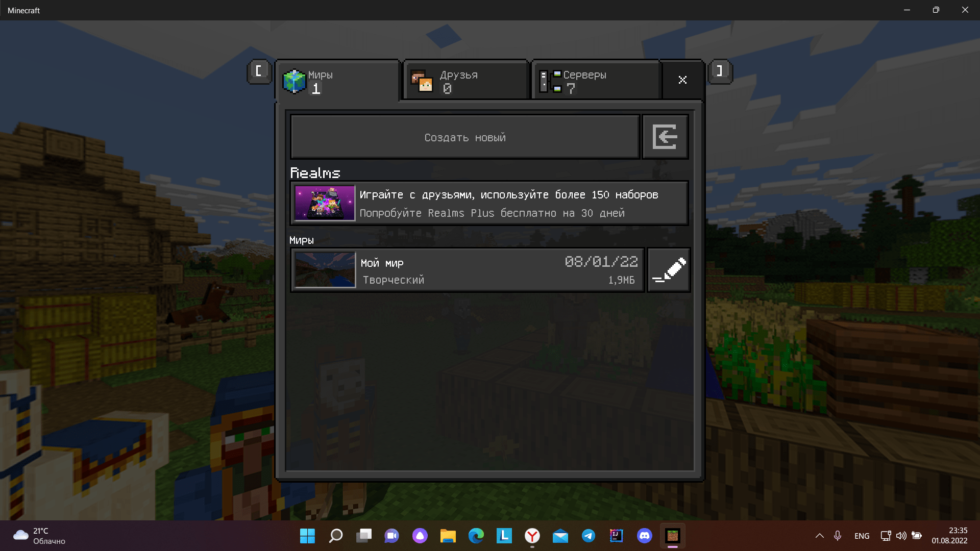Click the Worlds tab icon
This screenshot has width=980, height=551.
coord(293,81)
